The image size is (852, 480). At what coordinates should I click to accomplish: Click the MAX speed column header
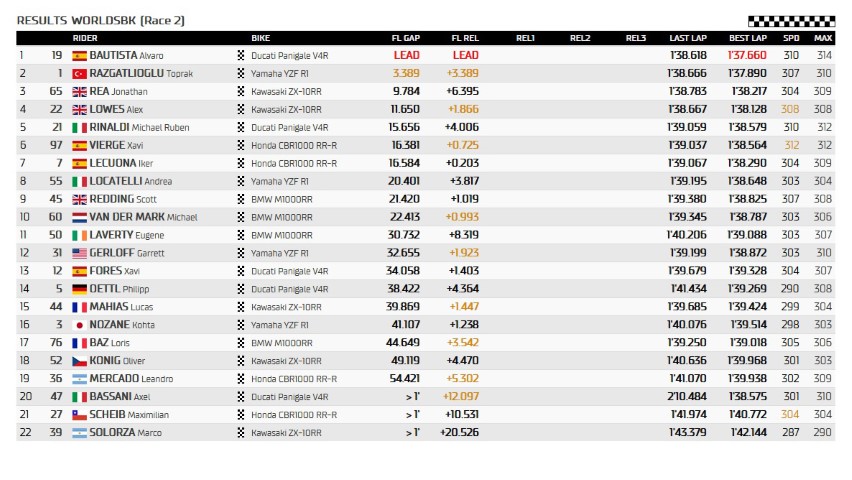(823, 38)
